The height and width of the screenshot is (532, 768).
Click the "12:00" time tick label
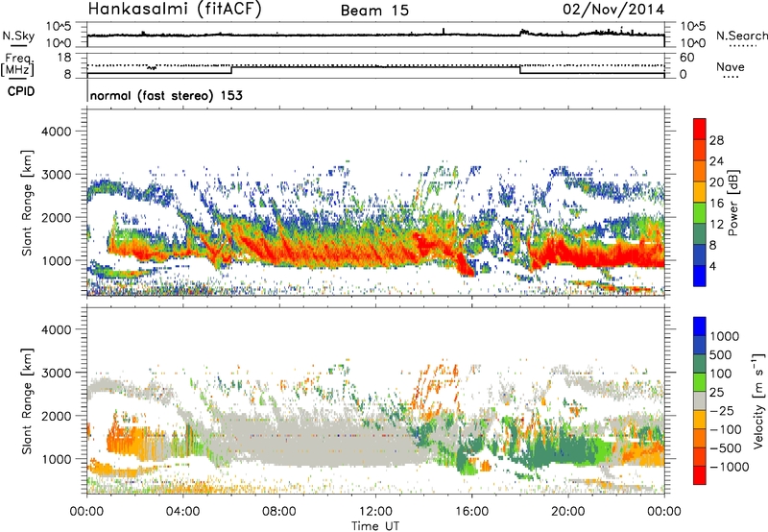[x=375, y=512]
